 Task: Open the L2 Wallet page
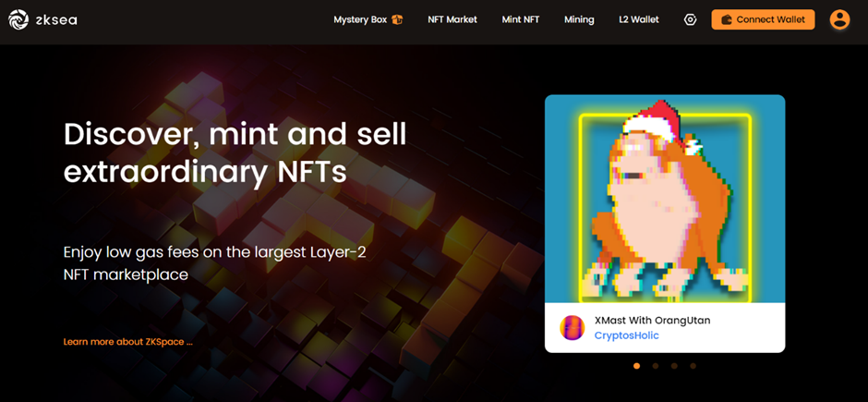(x=639, y=19)
